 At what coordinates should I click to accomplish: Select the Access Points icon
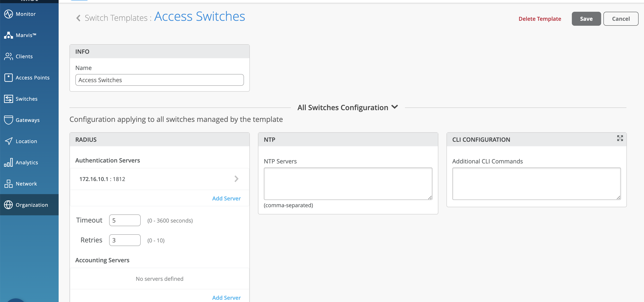click(x=9, y=78)
